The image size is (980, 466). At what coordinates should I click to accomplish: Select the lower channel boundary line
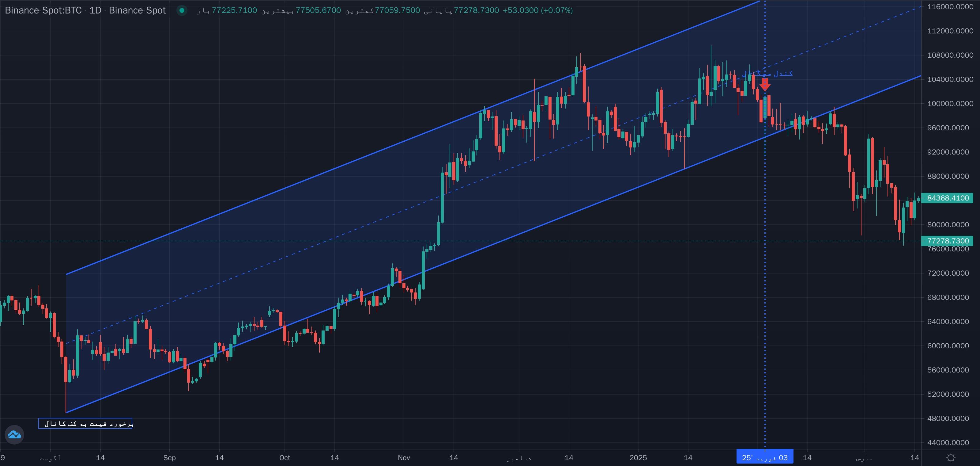point(494,244)
